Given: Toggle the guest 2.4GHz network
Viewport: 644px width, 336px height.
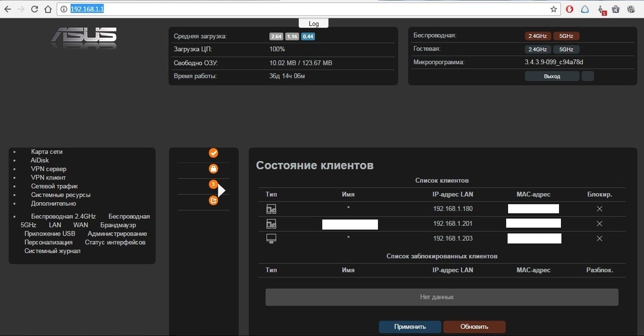Looking at the screenshot, I should coord(537,50).
